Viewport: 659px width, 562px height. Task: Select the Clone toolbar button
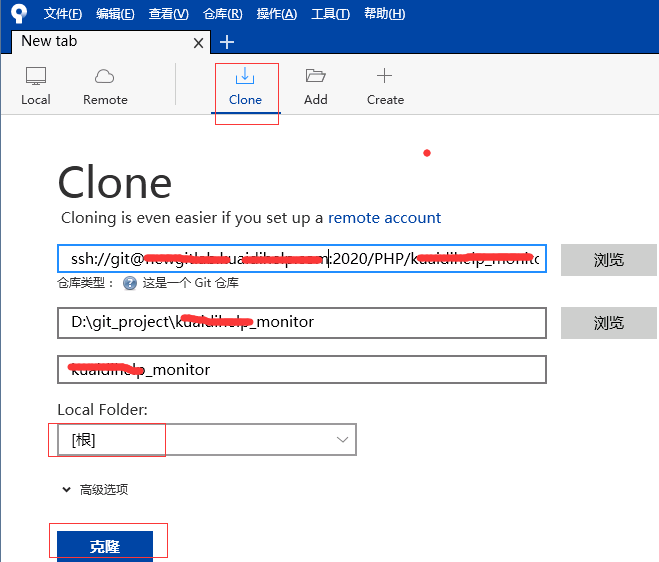pos(245,87)
